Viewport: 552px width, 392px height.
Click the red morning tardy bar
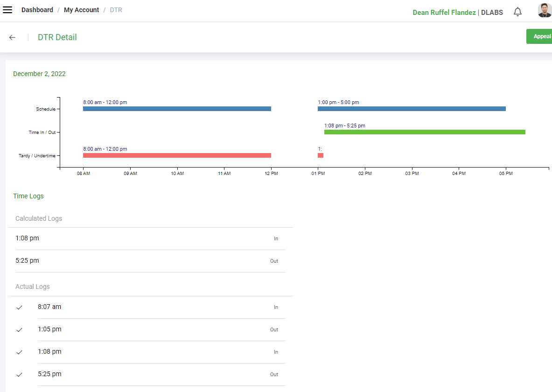177,155
